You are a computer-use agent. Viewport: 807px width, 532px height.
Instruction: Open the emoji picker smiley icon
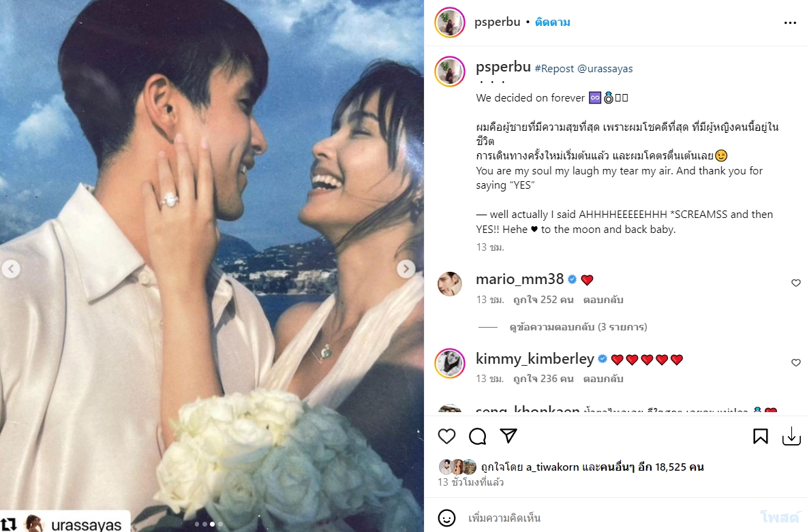point(446,518)
